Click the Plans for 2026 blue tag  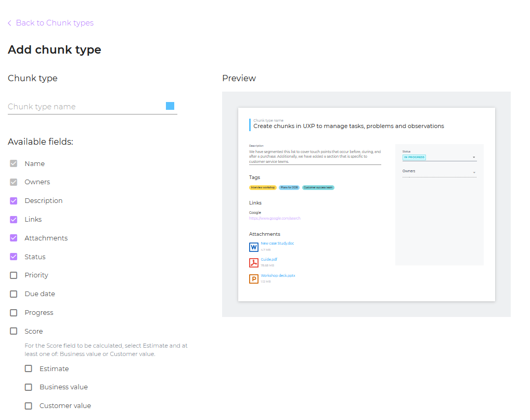click(289, 188)
